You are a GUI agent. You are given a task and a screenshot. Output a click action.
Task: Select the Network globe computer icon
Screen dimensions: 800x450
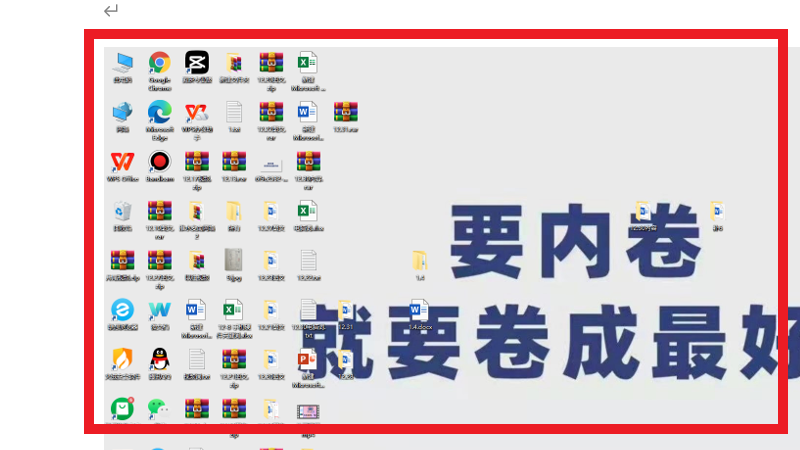[x=122, y=112]
